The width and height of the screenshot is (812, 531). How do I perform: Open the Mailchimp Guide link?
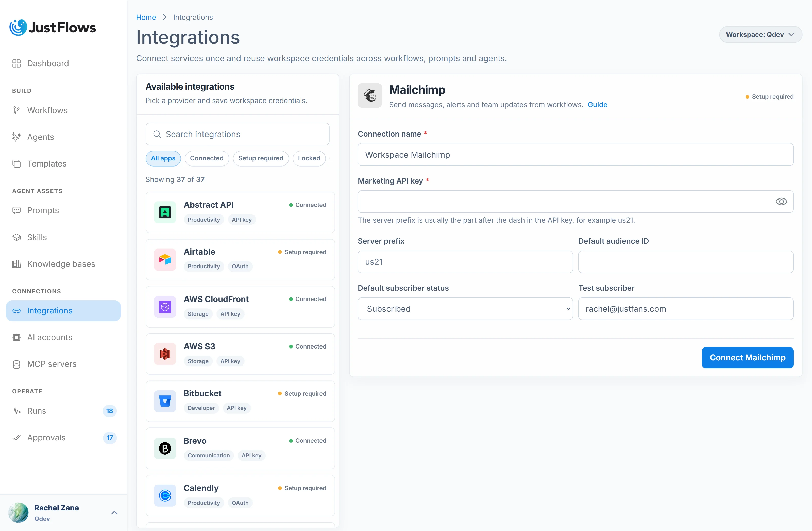(x=597, y=105)
